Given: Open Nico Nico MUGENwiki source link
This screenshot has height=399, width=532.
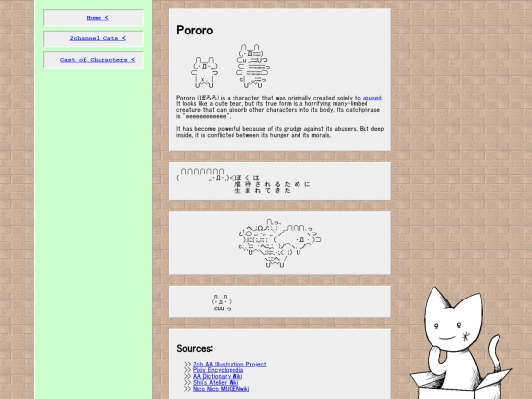Looking at the screenshot, I should click(222, 389).
